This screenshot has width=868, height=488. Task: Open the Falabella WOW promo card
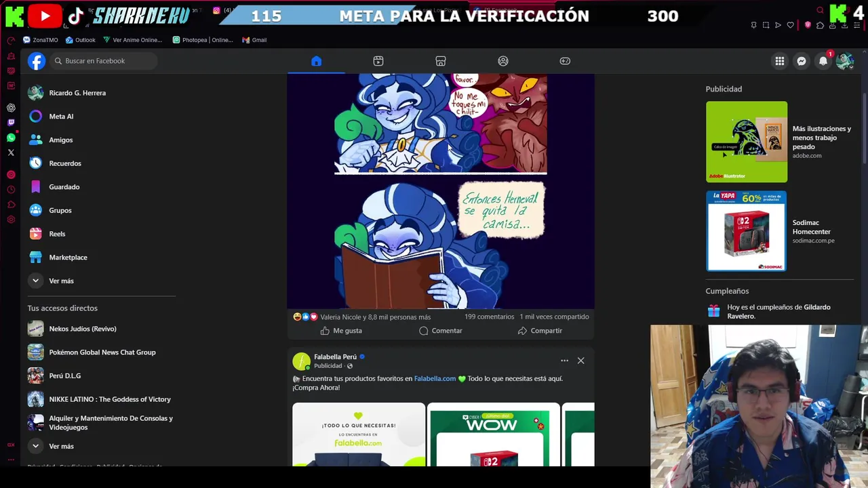(x=494, y=434)
